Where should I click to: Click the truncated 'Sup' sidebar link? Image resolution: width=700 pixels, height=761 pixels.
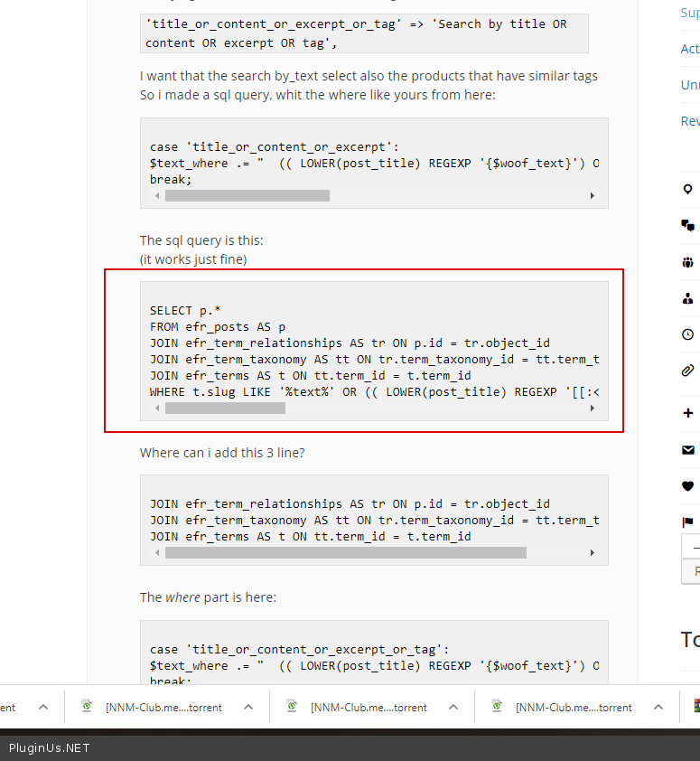tap(690, 13)
